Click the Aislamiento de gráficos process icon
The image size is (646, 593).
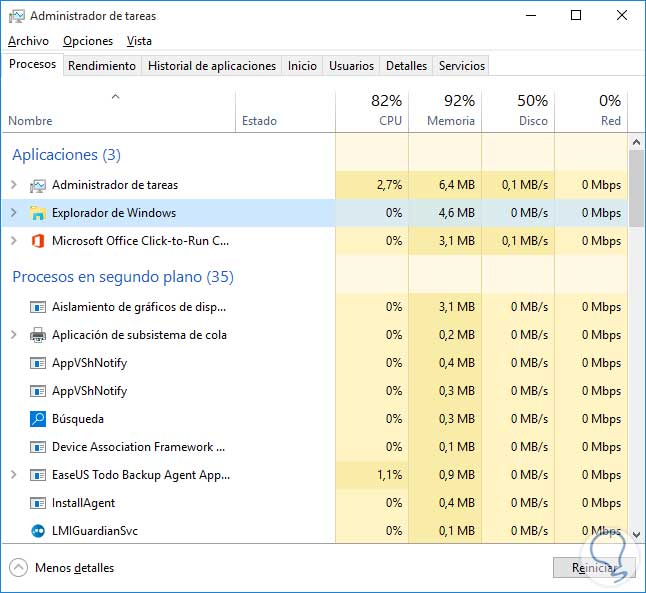pyautogui.click(x=38, y=307)
